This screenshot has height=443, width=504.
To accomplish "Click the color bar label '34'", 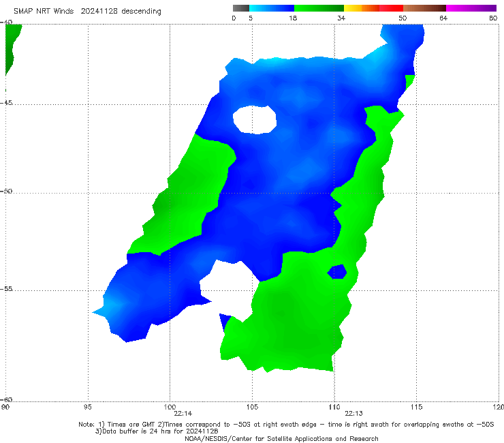I will (341, 18).
